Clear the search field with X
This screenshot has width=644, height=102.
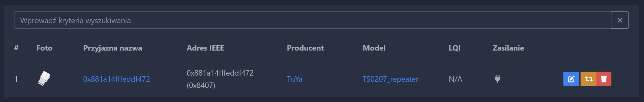tap(620, 20)
